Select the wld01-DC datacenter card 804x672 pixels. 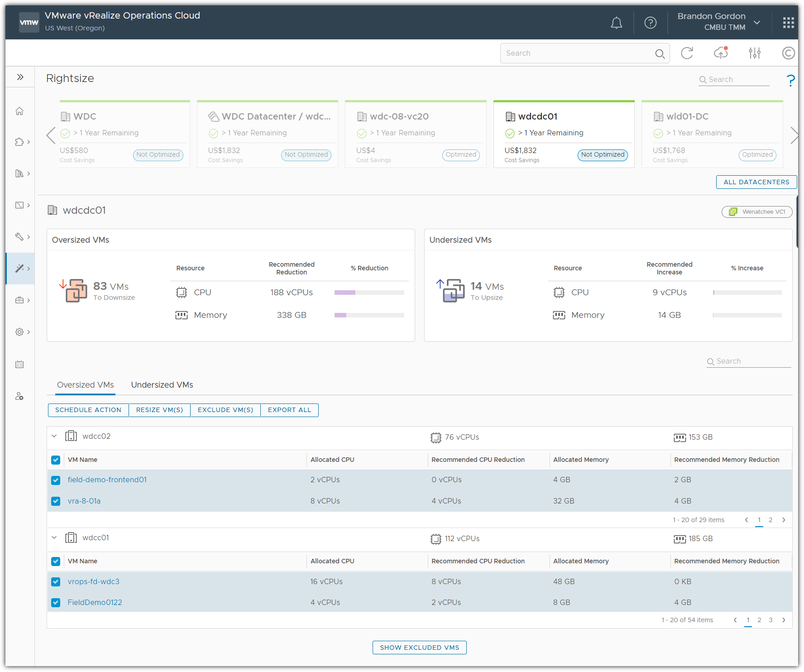coord(712,134)
